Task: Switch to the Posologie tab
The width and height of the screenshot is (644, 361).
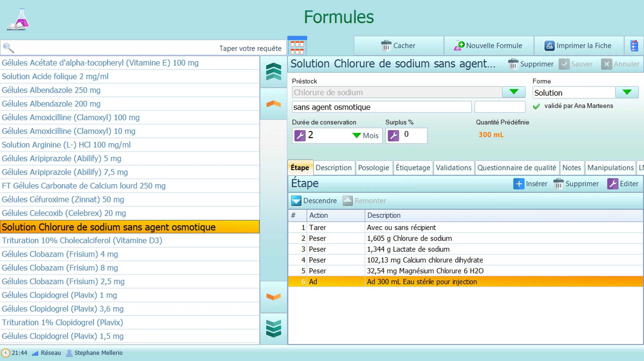Action: click(x=373, y=168)
